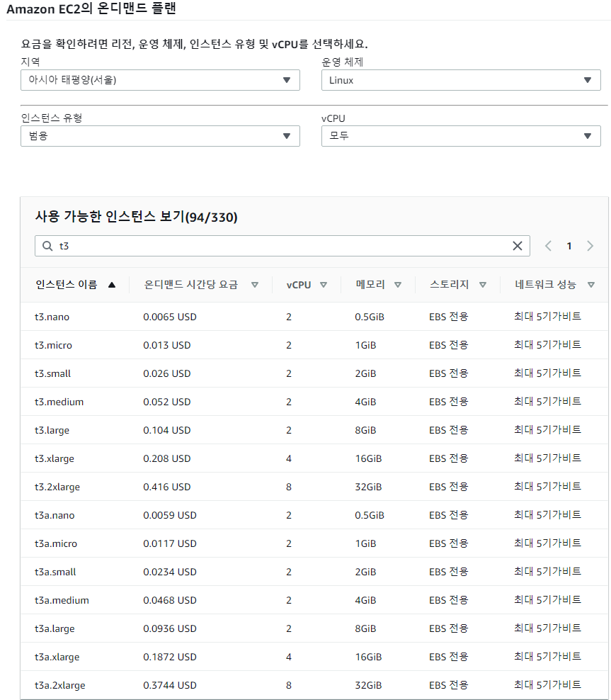Click the 0.026 USD price cell
Screen dimensions: 611x700
click(167, 373)
